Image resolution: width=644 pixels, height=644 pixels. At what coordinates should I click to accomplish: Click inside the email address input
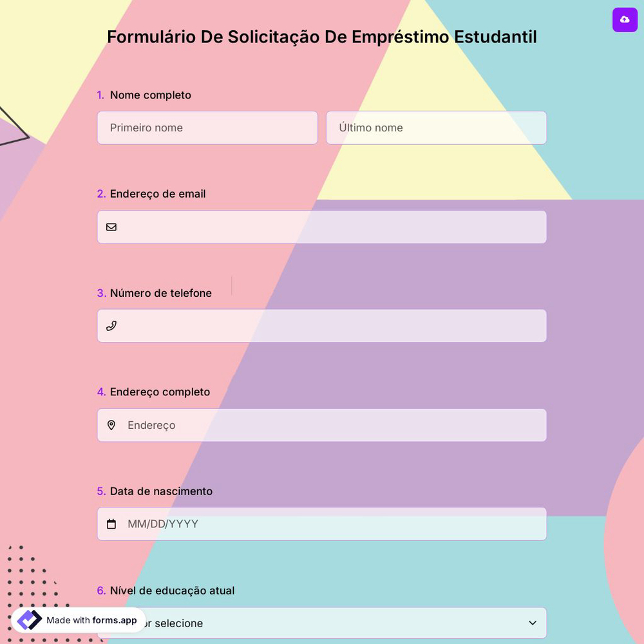[322, 227]
